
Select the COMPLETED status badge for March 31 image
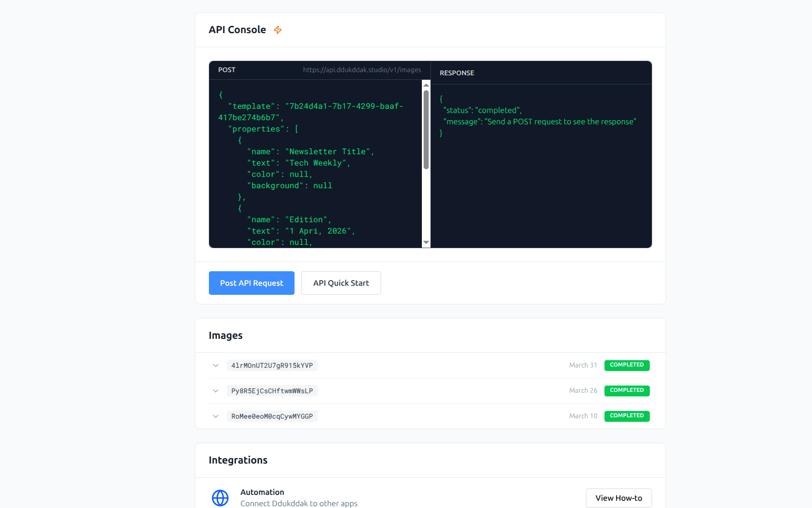pos(627,365)
